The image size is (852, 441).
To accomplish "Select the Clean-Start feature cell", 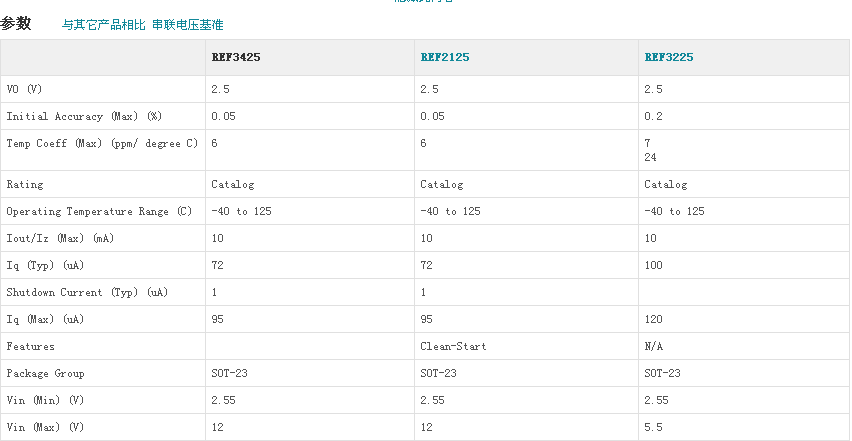I will click(453, 346).
